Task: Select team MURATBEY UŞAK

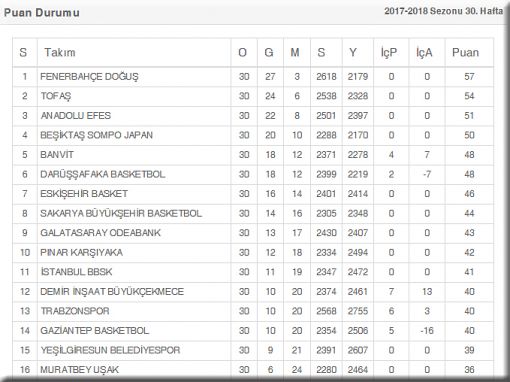Action: pos(79,369)
